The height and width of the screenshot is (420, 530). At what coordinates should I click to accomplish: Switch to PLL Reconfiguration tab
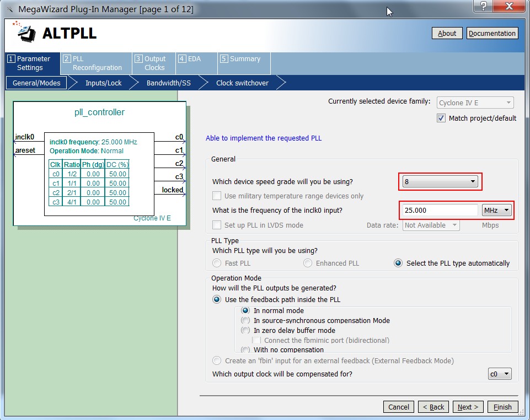[96, 63]
